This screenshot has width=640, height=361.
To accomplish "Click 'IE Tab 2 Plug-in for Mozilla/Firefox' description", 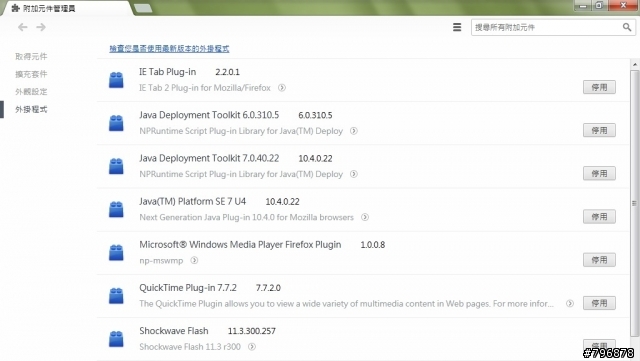I will 204,88.
